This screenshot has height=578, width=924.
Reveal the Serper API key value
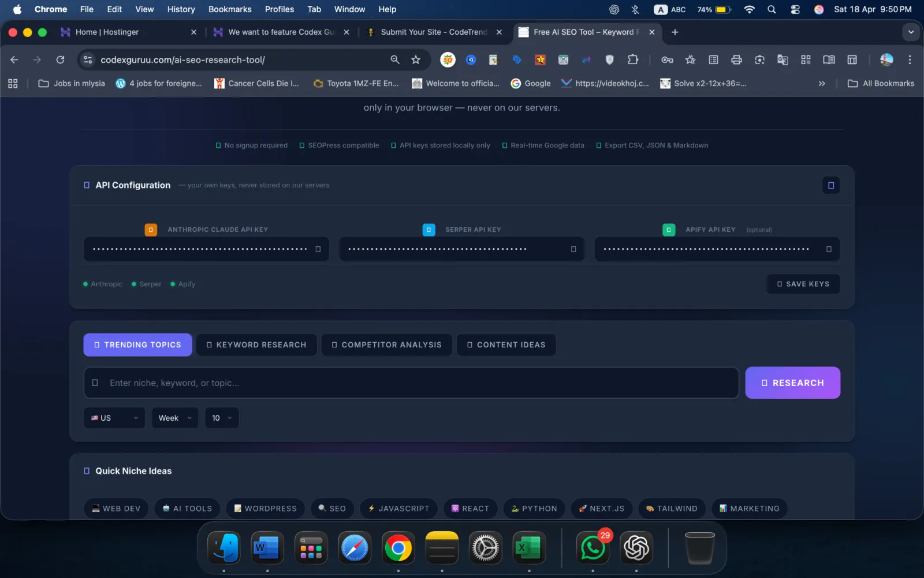click(x=573, y=249)
